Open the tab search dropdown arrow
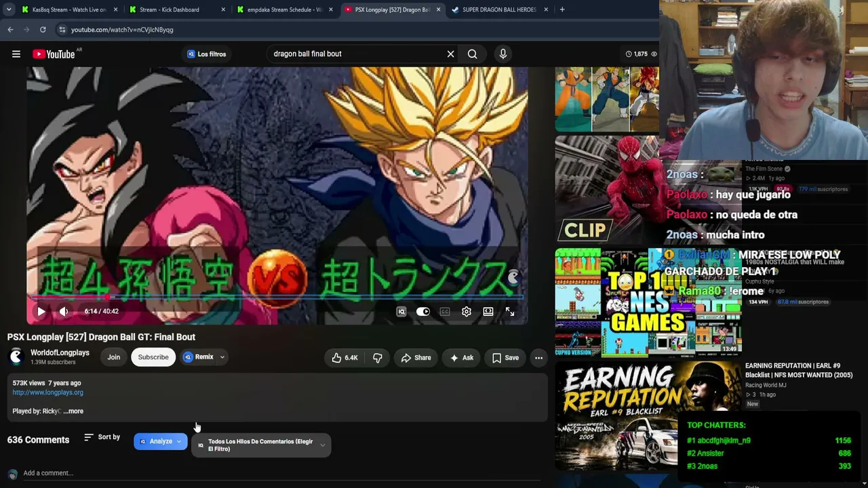This screenshot has width=868, height=488. (8, 9)
